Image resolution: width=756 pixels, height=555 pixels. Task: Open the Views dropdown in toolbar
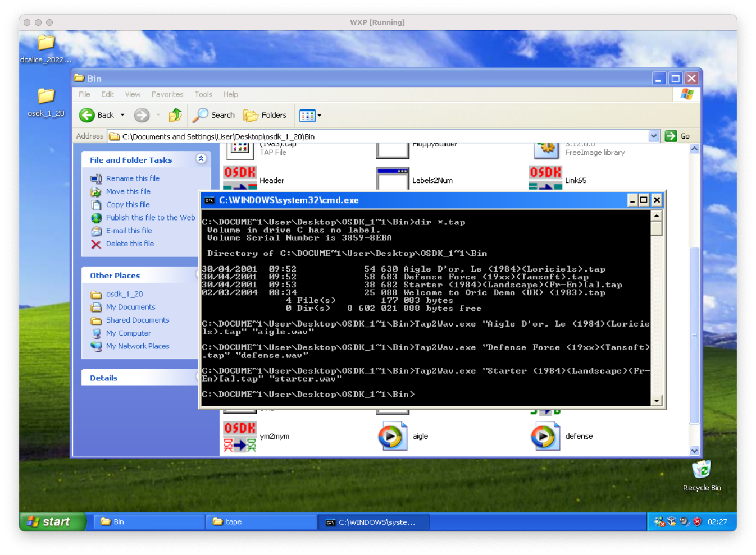point(311,116)
